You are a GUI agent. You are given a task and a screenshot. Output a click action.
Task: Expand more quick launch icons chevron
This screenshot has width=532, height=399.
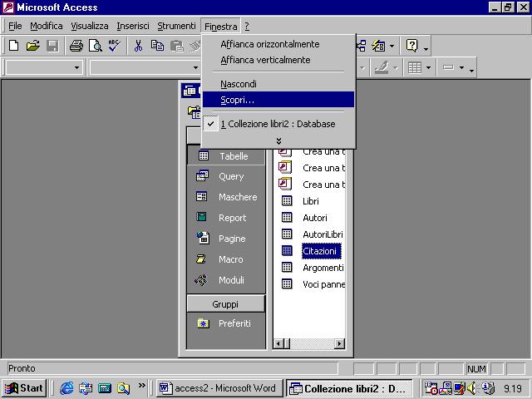tap(142, 385)
